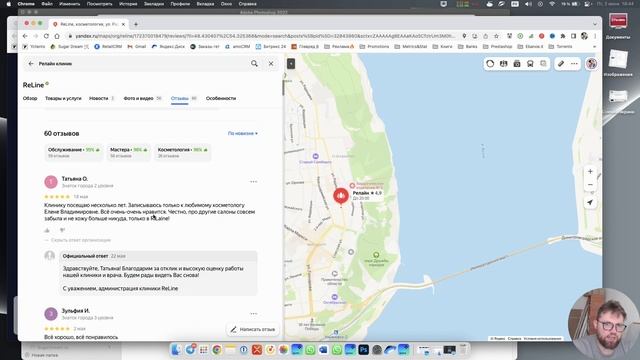Switch to the Фото и видео tab

(142, 98)
